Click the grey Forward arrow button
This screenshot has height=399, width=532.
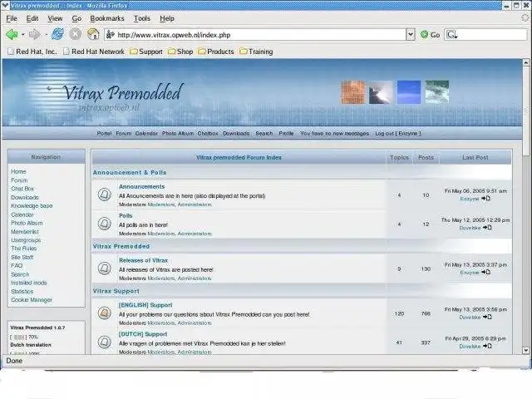coord(35,34)
